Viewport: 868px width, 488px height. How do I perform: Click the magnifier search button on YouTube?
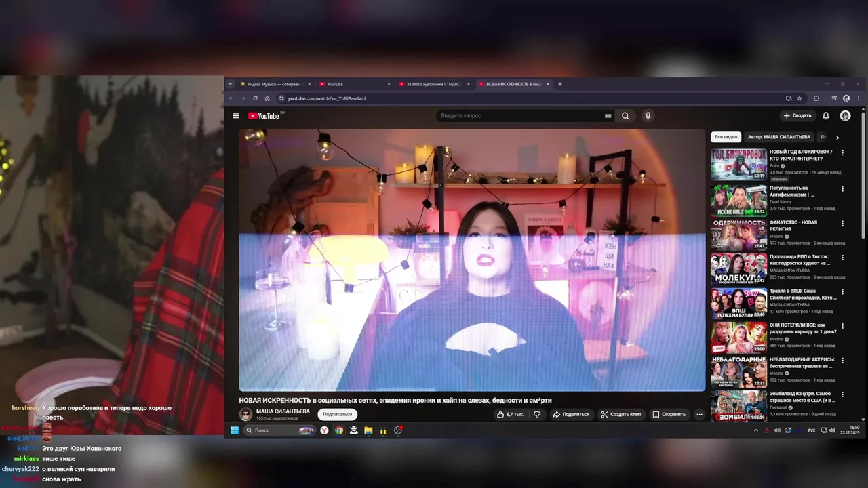[x=625, y=116]
